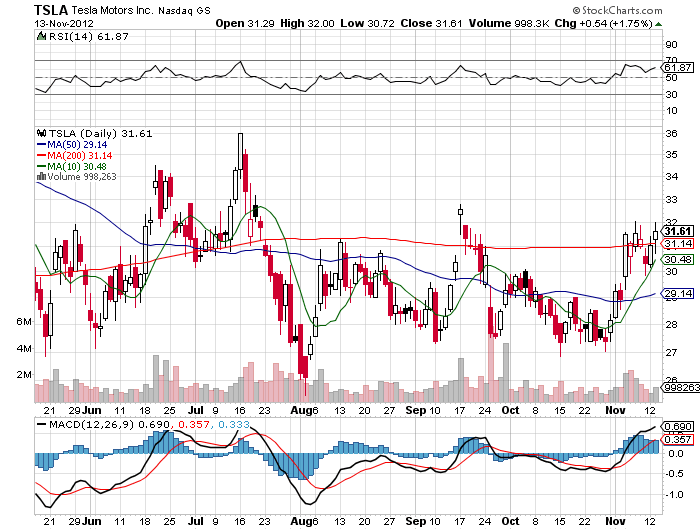
Task: Click the StockCharts.com copyright logo
Action: 617,10
